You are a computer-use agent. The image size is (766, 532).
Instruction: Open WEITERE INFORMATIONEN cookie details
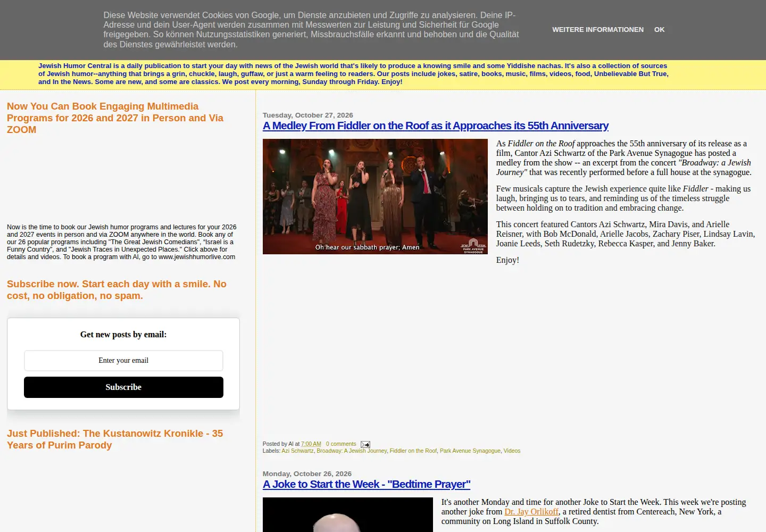point(598,30)
